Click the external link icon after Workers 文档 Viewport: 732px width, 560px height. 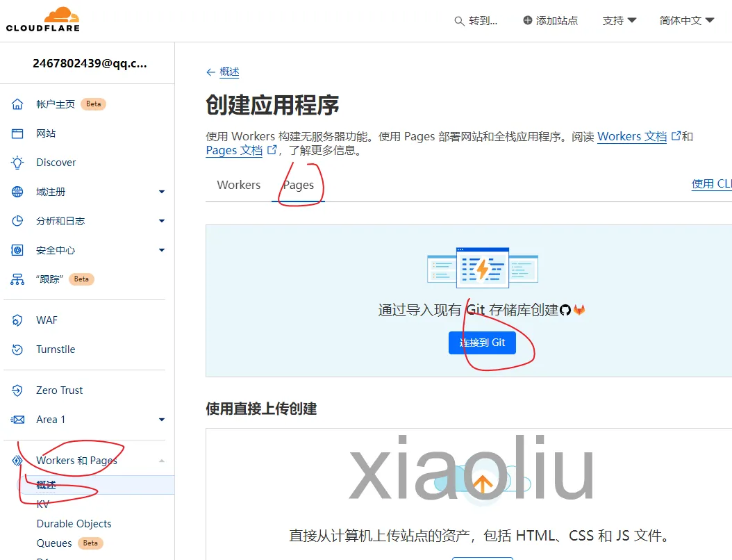pyautogui.click(x=676, y=136)
